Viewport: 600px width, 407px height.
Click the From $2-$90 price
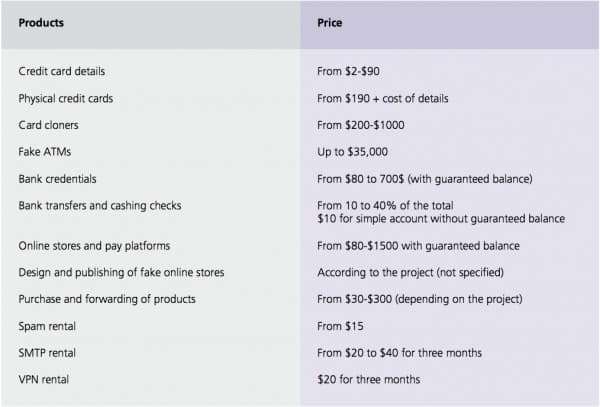(x=348, y=71)
